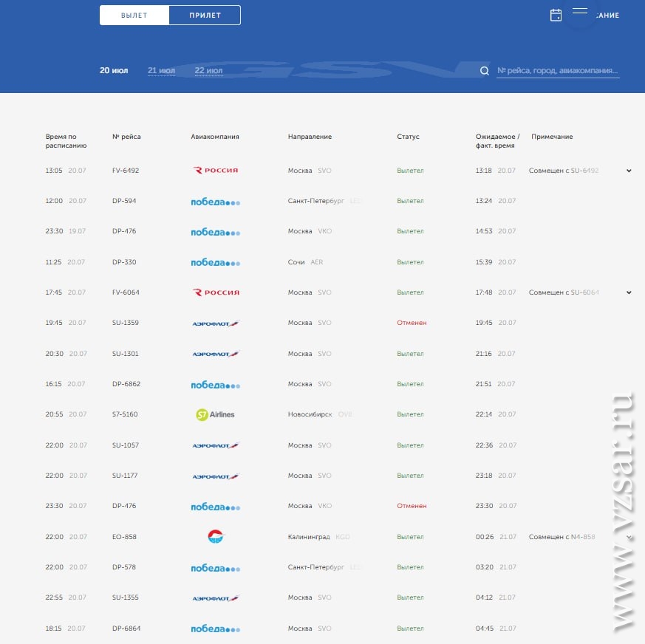Click column header Направление
The height and width of the screenshot is (644, 645).
click(x=310, y=137)
